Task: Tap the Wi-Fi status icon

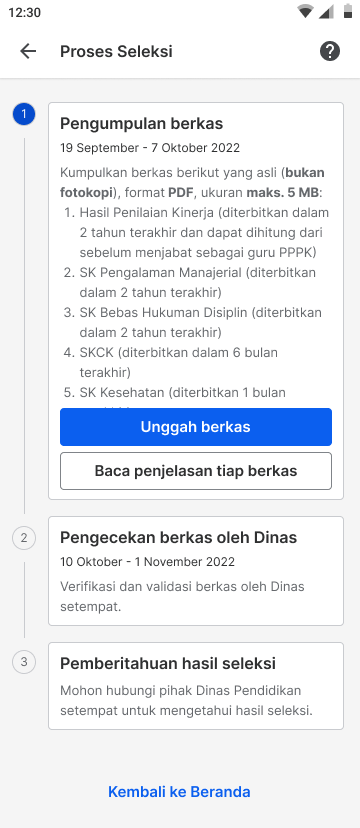Action: click(305, 12)
